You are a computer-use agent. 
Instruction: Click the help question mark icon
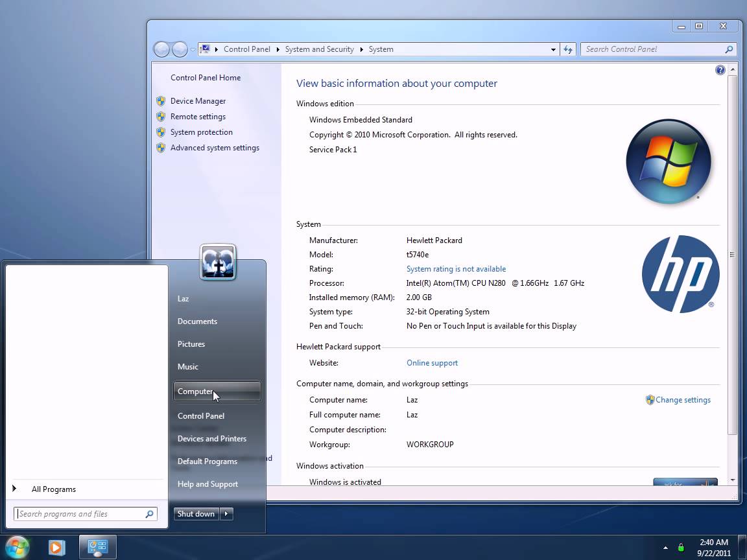(720, 71)
